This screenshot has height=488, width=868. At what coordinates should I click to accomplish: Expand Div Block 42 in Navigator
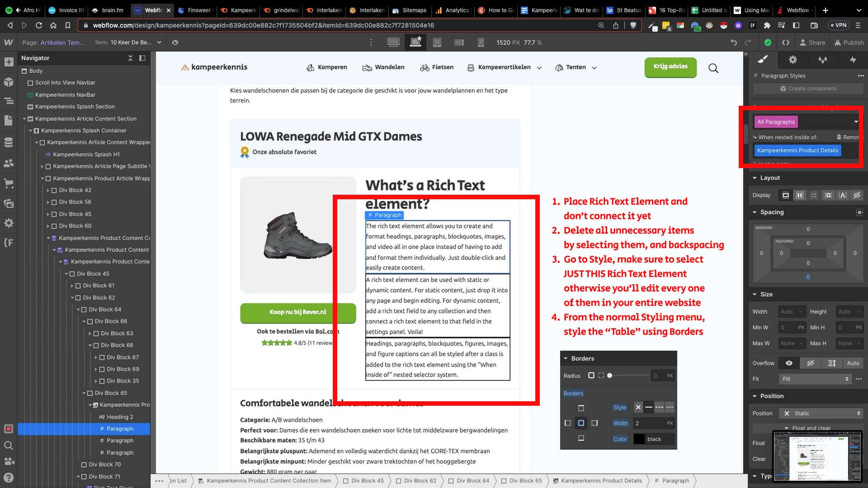[x=48, y=190]
